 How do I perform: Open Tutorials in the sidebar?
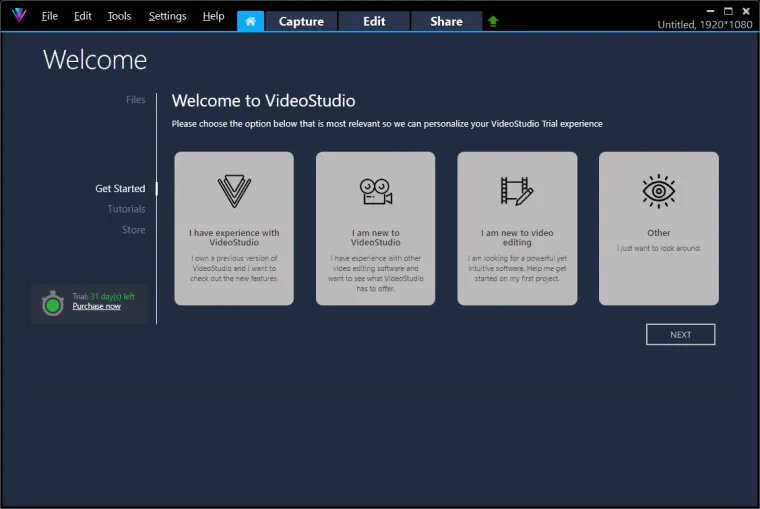pos(127,209)
